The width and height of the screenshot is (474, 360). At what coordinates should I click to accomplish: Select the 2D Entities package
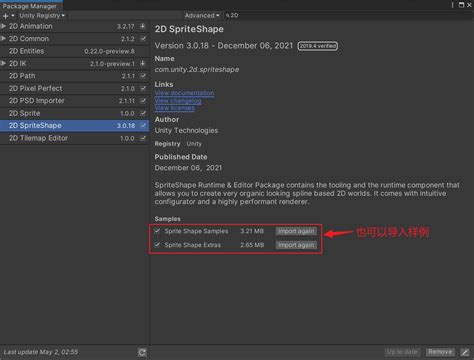[x=74, y=51]
